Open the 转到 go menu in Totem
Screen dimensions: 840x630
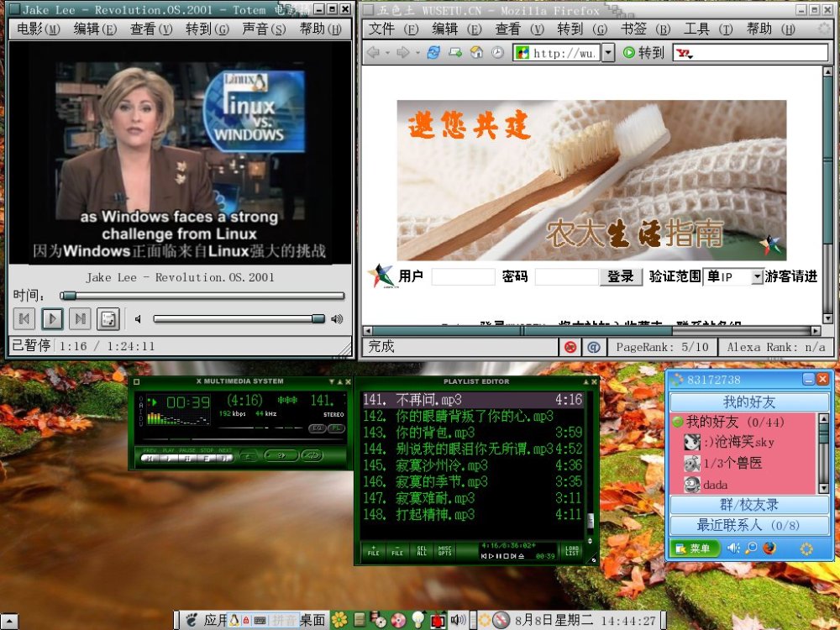pyautogui.click(x=207, y=29)
